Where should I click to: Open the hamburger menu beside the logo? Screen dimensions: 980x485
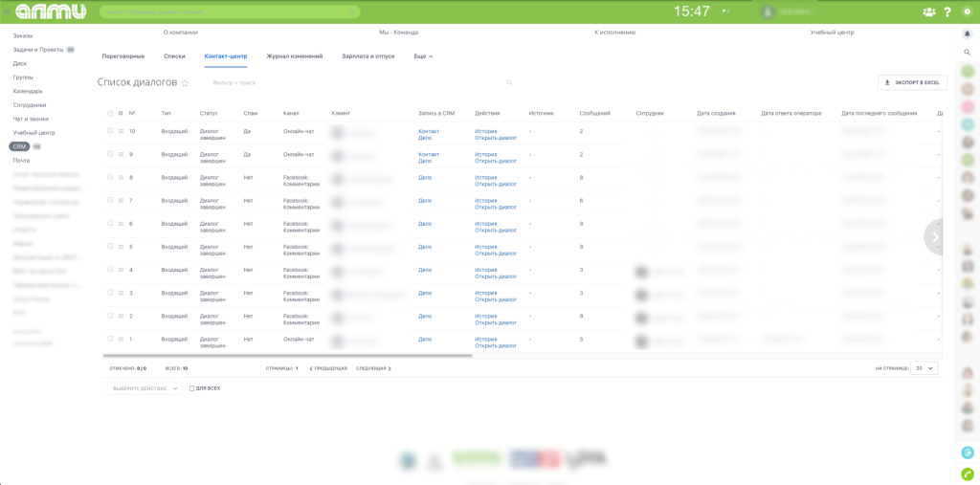click(7, 11)
